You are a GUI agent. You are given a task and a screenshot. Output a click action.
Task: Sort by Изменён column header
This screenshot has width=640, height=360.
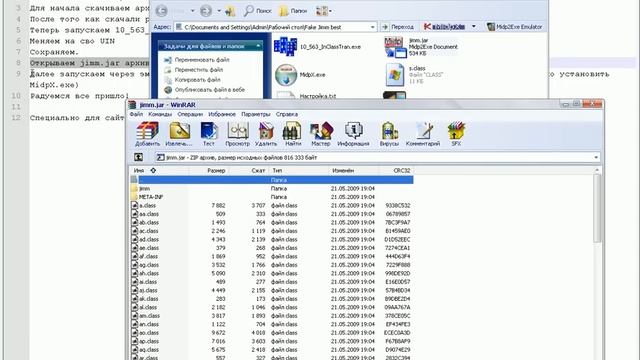pyautogui.click(x=354, y=170)
